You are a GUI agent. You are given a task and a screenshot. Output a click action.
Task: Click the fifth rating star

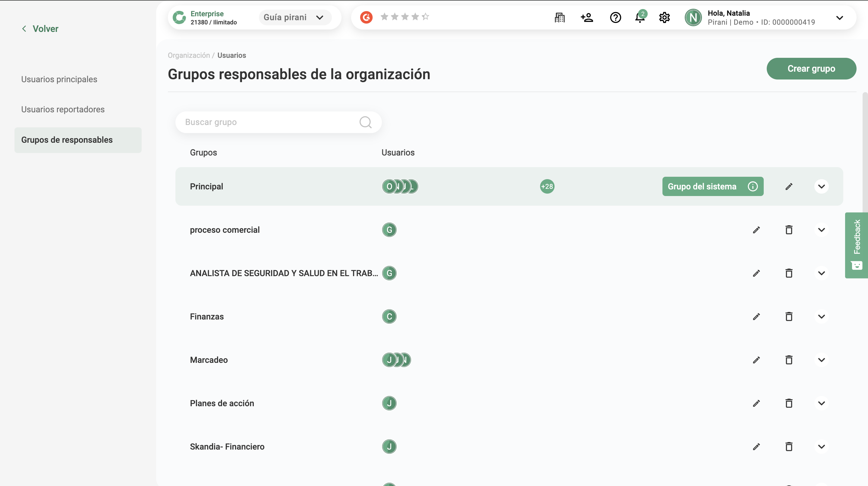pos(425,17)
